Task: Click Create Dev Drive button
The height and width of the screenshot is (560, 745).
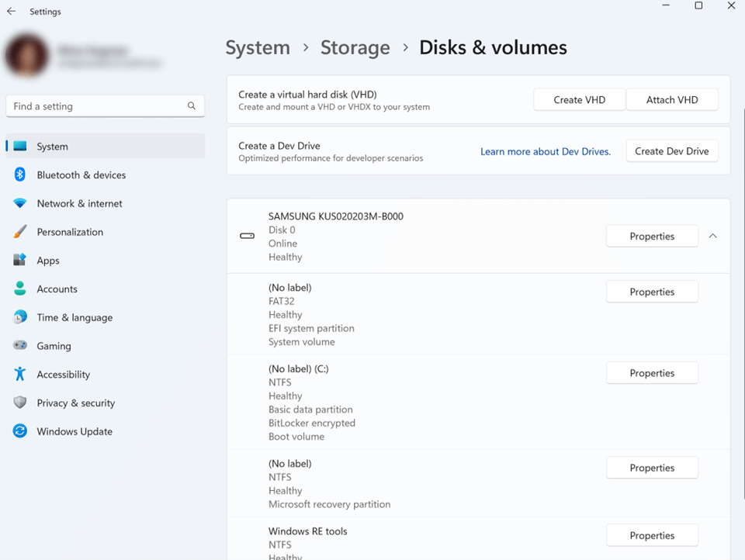Action: 672,150
